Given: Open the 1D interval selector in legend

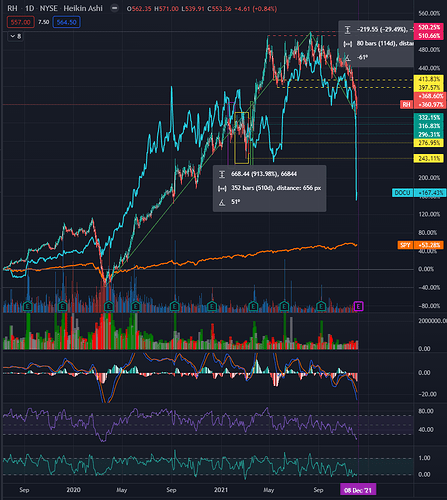Looking at the screenshot, I should (30, 8).
